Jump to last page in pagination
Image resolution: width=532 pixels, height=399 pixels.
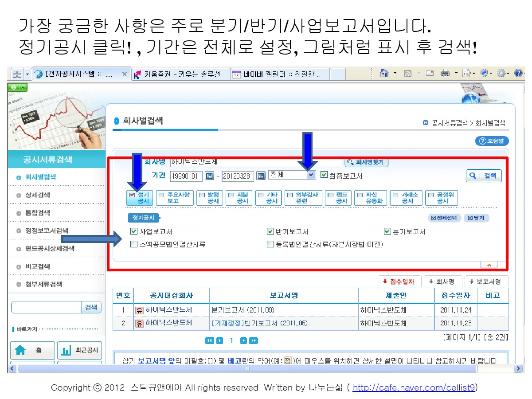254,340
